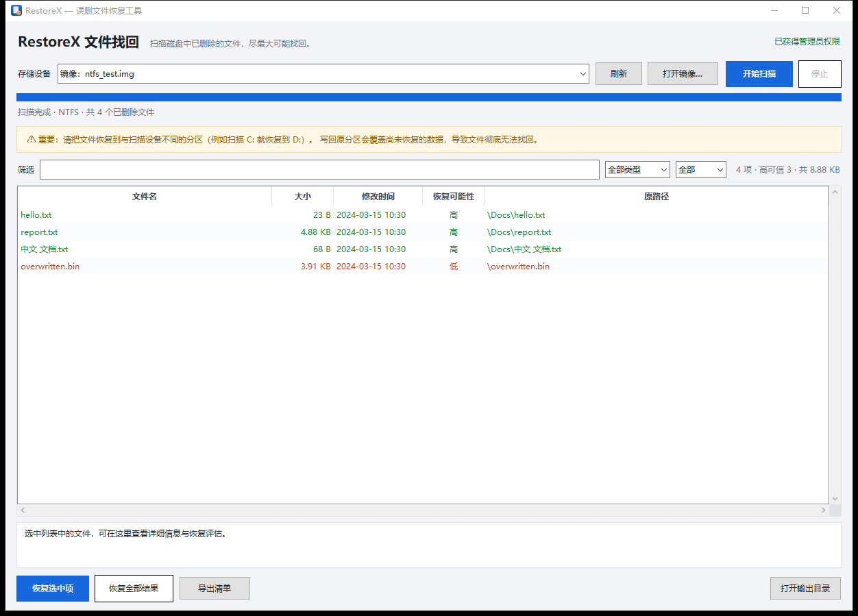Click the RestoreX app icon in title bar
The width and height of the screenshot is (858, 616).
point(16,10)
